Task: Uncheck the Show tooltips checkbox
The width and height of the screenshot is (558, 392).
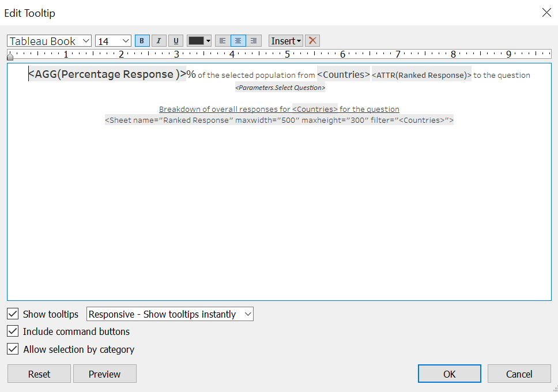Action: 13,314
